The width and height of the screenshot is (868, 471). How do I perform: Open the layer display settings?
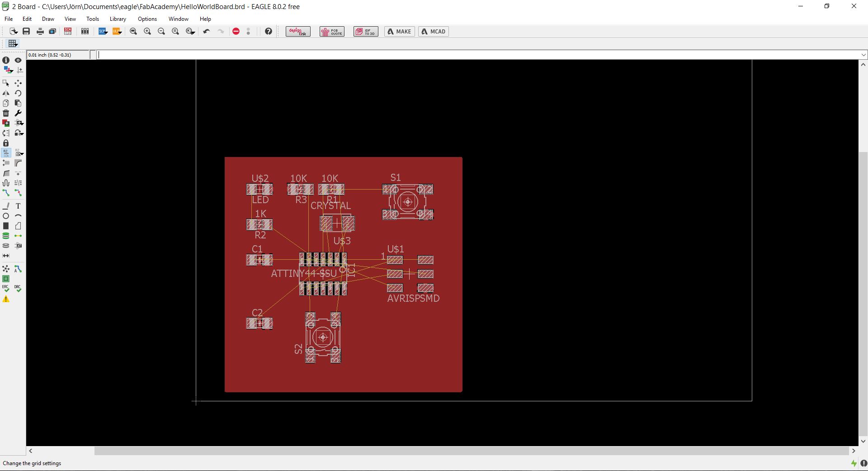pos(8,70)
